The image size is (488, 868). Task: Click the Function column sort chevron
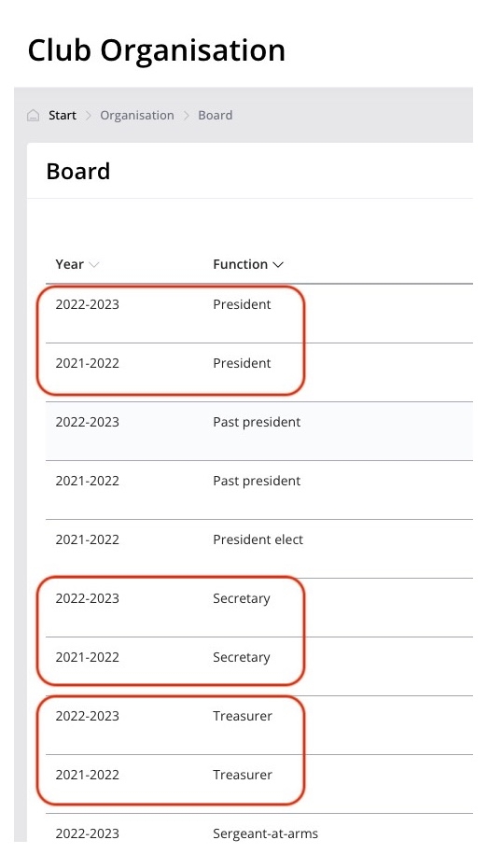pos(278,265)
